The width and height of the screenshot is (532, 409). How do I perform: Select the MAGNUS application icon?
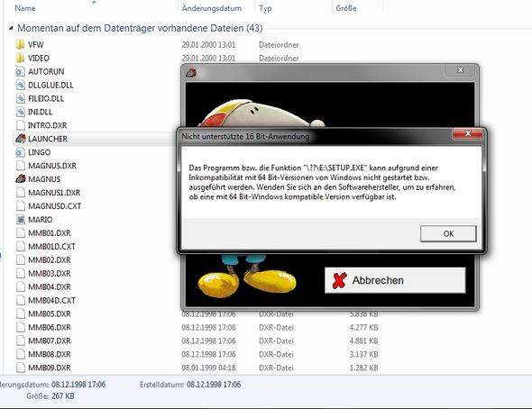(21, 179)
